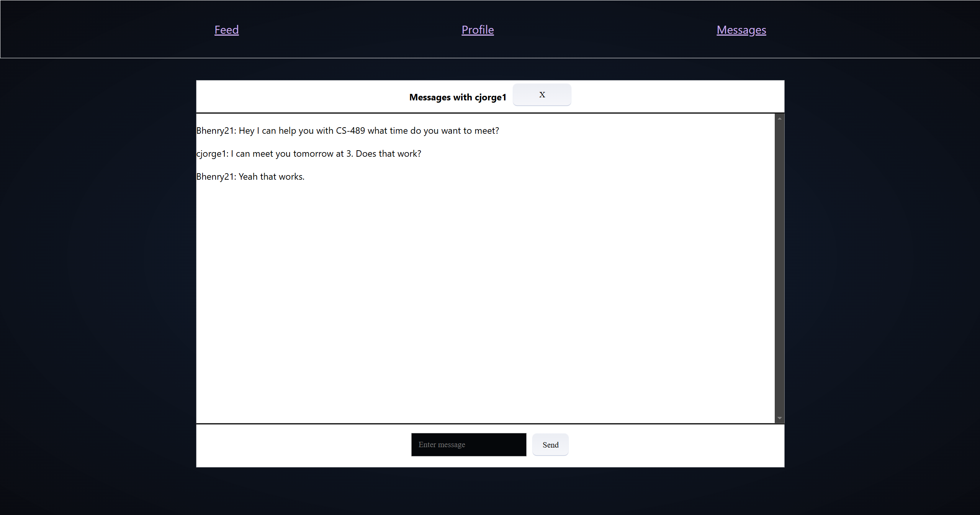Click the middle of chat scrollbar track

pos(779,268)
